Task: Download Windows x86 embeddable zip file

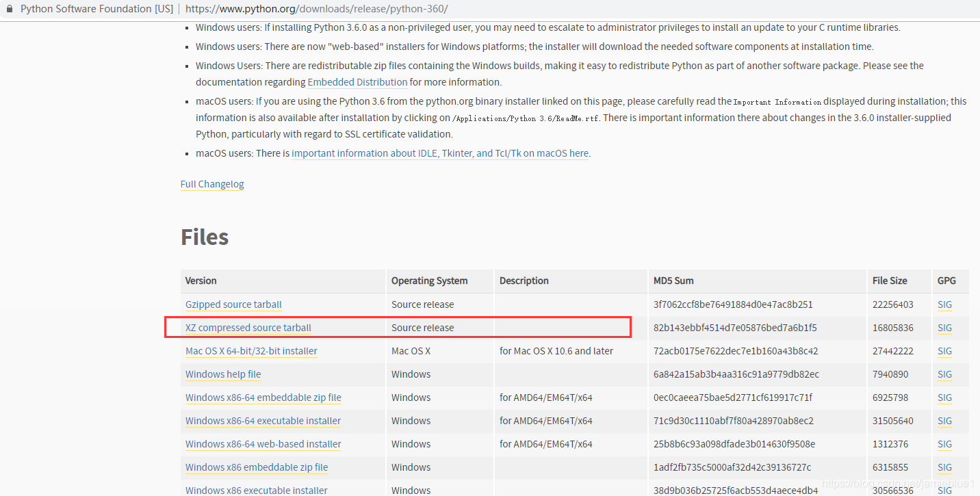Action: 257,467
